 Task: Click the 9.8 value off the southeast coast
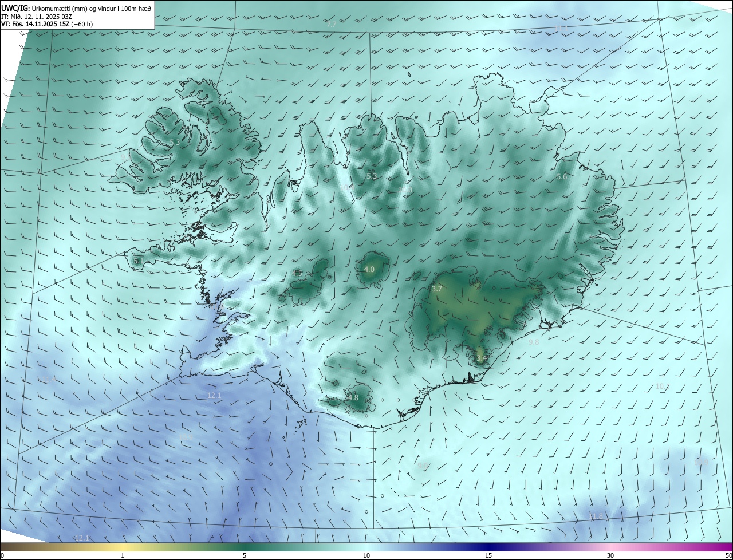point(534,342)
